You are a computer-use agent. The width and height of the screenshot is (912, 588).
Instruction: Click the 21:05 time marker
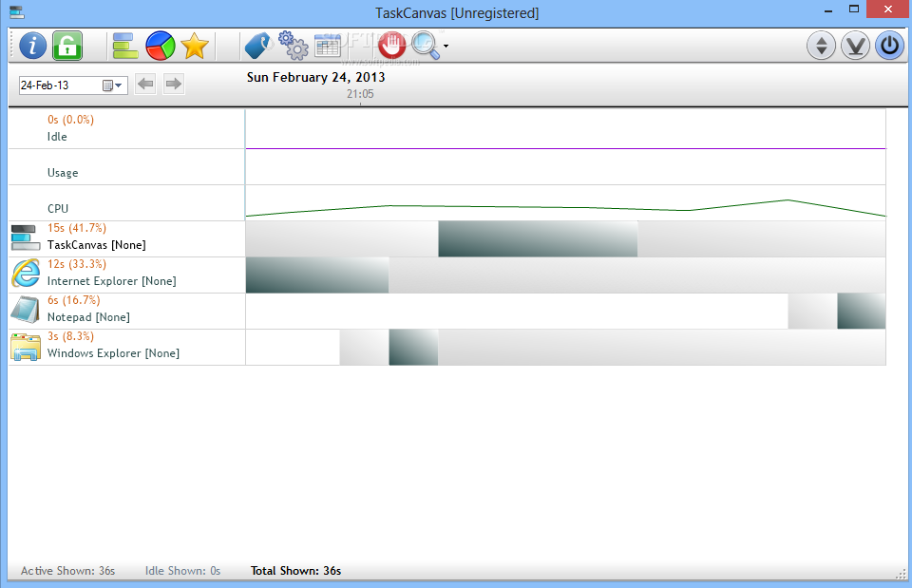point(360,94)
